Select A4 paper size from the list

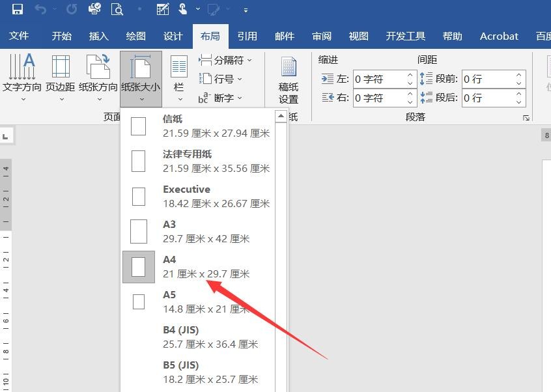(195, 266)
